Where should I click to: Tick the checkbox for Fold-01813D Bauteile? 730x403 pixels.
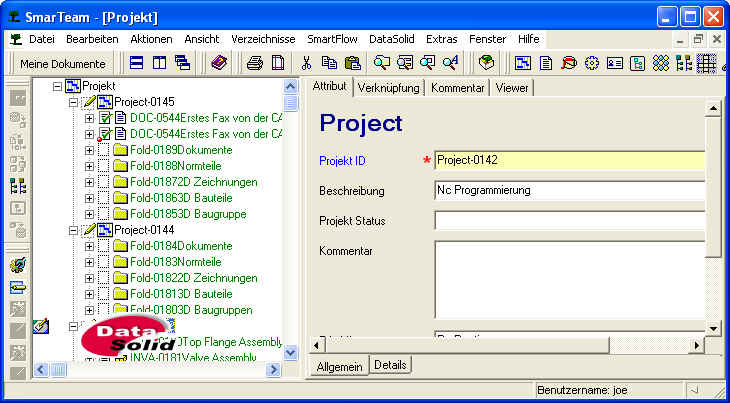104,294
